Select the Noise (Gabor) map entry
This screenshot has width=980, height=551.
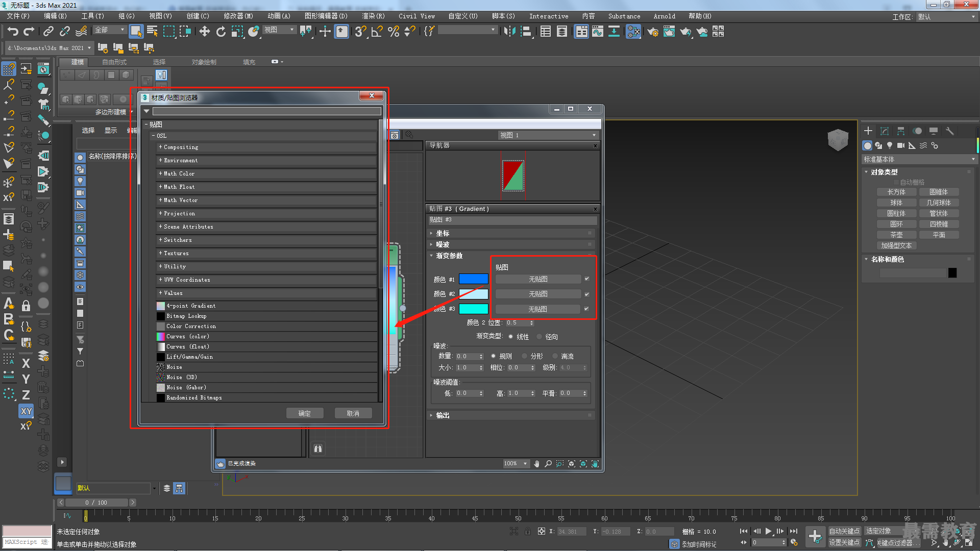[x=267, y=388]
